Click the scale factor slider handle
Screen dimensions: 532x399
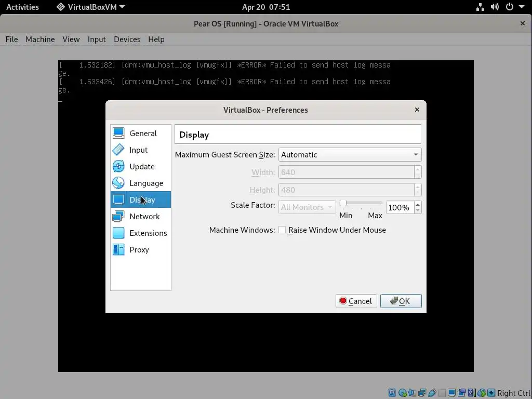[x=343, y=203]
